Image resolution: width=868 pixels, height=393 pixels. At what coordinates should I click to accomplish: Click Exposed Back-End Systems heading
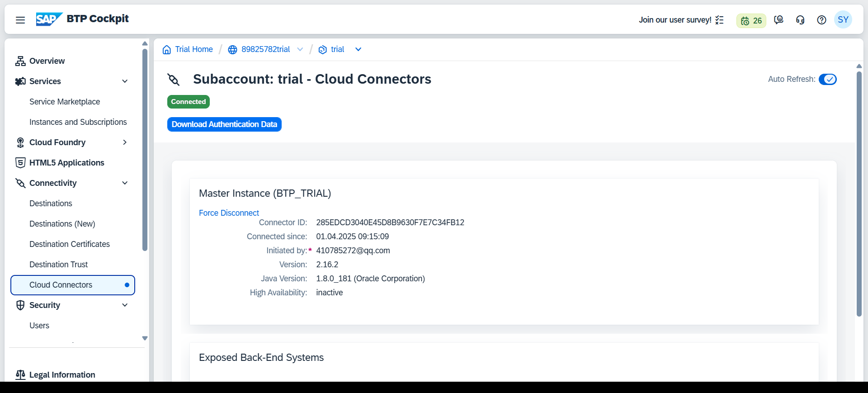(261, 358)
